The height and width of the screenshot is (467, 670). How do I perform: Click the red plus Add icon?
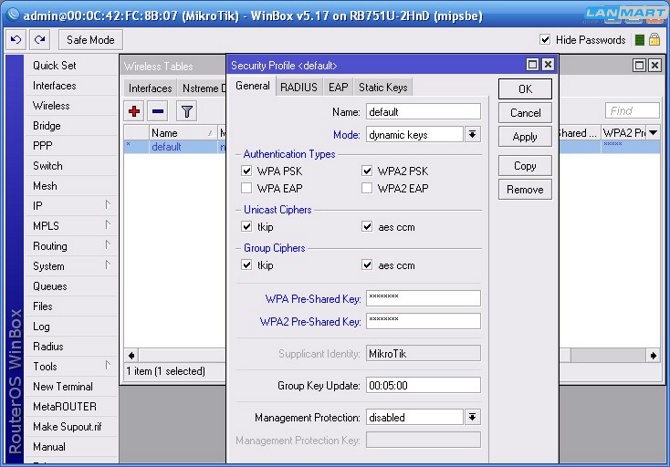(134, 112)
